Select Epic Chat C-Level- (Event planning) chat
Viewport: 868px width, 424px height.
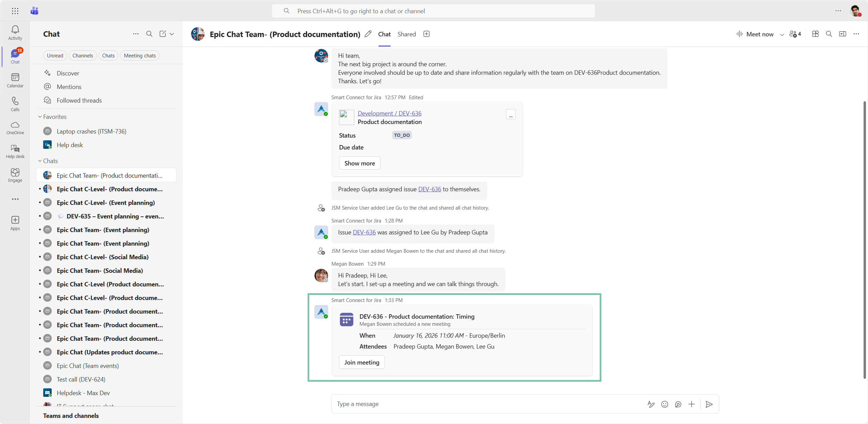point(106,202)
